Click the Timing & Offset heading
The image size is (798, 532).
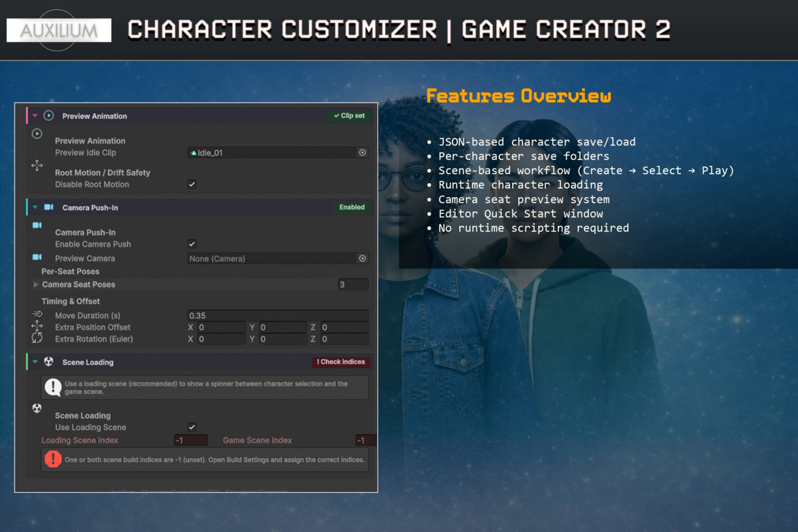(x=71, y=301)
